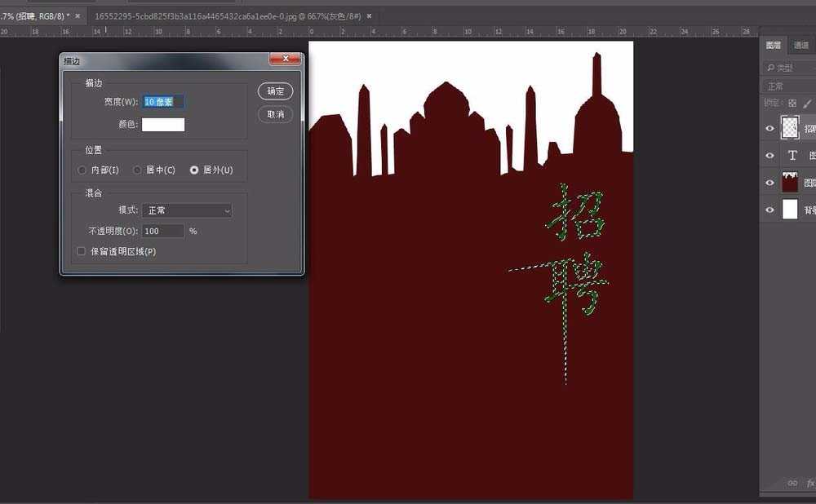Click the lock transparent pixels icon

pyautogui.click(x=792, y=104)
